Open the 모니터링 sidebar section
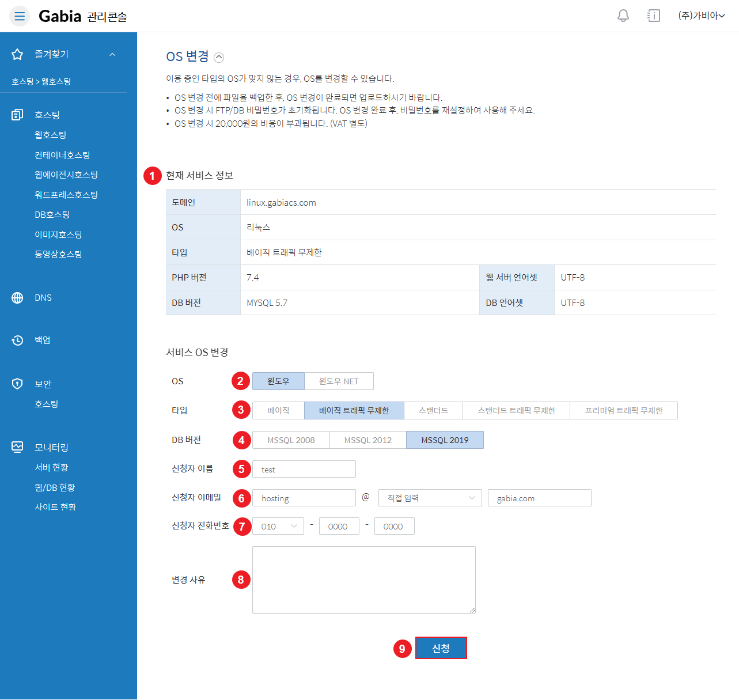 (51, 447)
